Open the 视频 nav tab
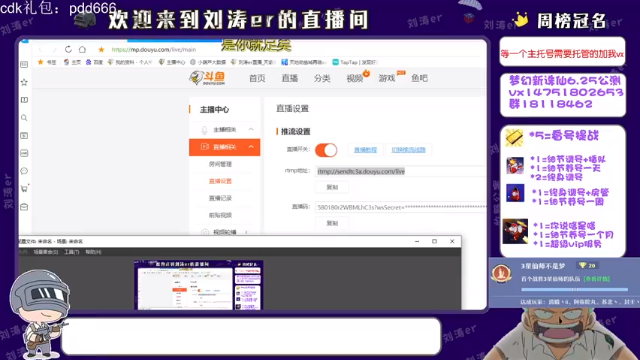 click(x=354, y=78)
